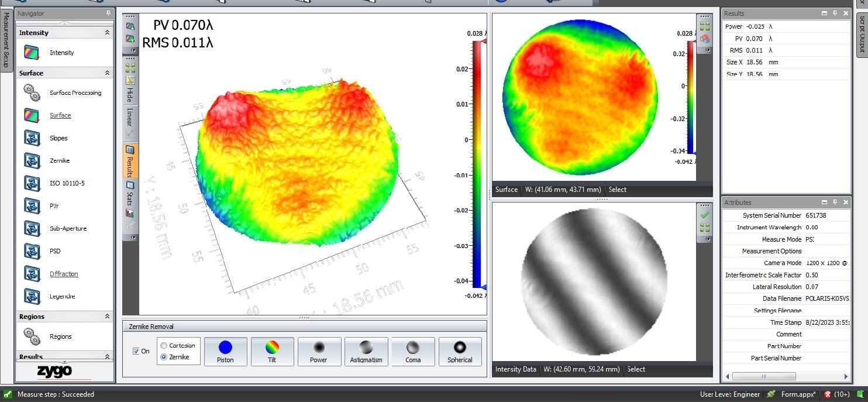Click the colored cubes icon on surface map
Screen dimensions: 868x402
(705, 39)
